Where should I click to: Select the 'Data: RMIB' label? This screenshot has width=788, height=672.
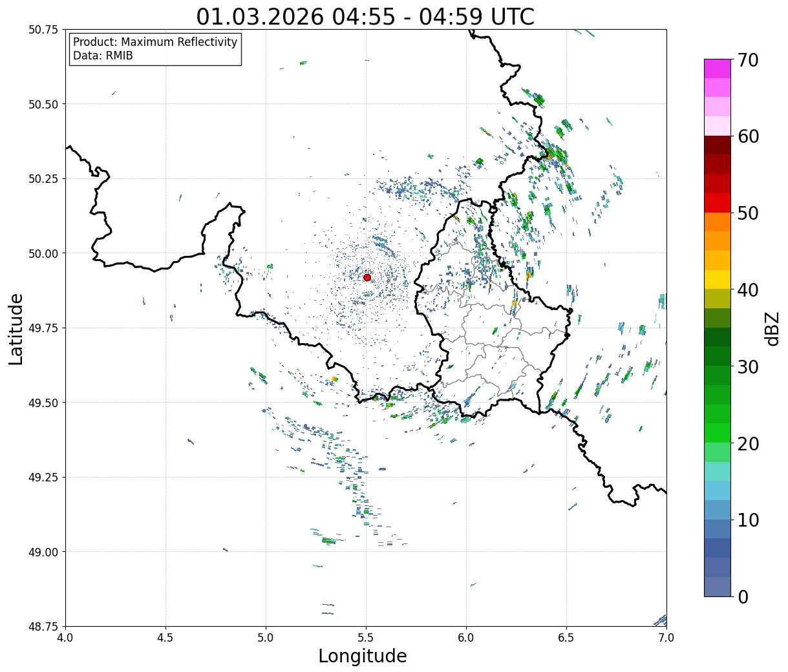coord(103,56)
